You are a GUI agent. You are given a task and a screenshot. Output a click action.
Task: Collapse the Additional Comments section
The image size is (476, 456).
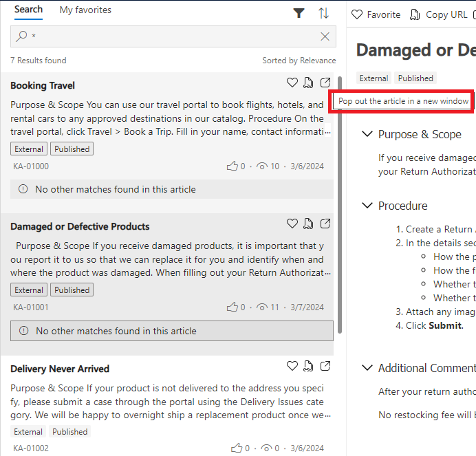[367, 368]
